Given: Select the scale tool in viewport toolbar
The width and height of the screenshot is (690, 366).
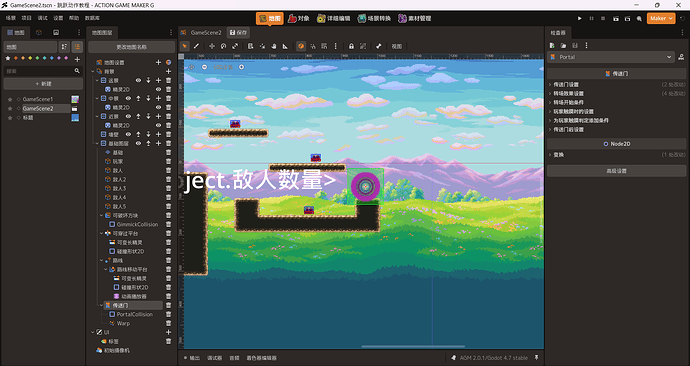Looking at the screenshot, I should pyautogui.click(x=235, y=46).
